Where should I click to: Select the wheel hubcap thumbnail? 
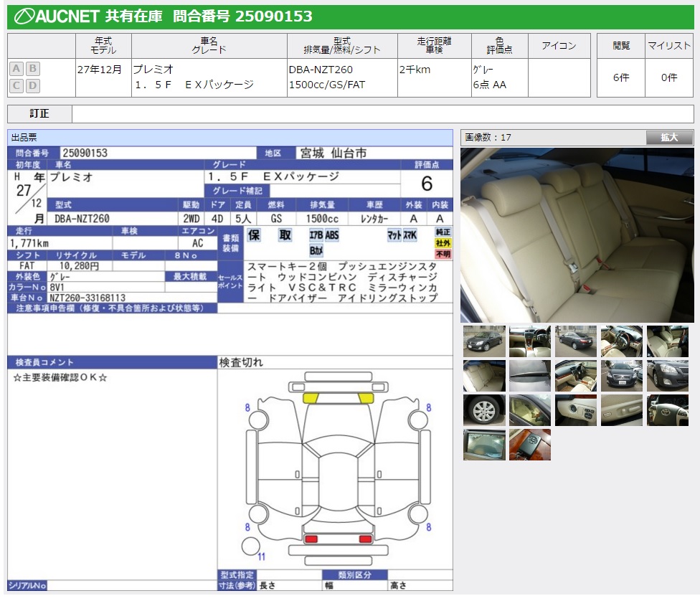click(x=483, y=410)
